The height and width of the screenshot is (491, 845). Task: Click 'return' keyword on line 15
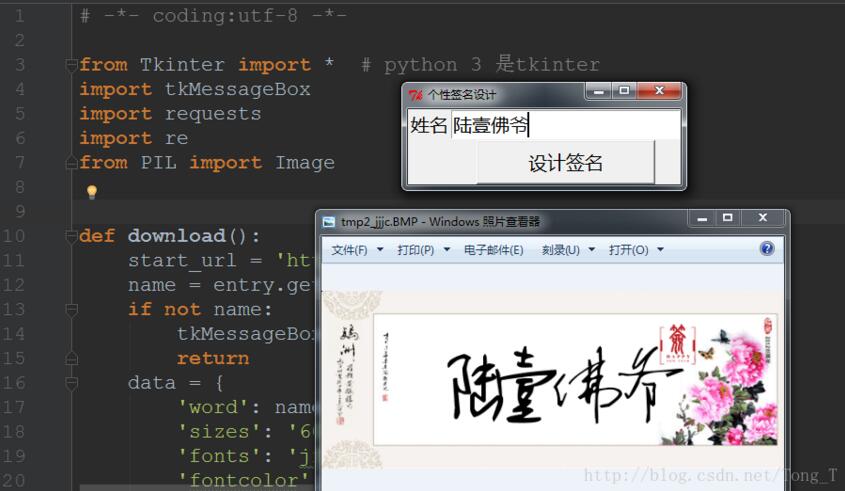(x=213, y=358)
